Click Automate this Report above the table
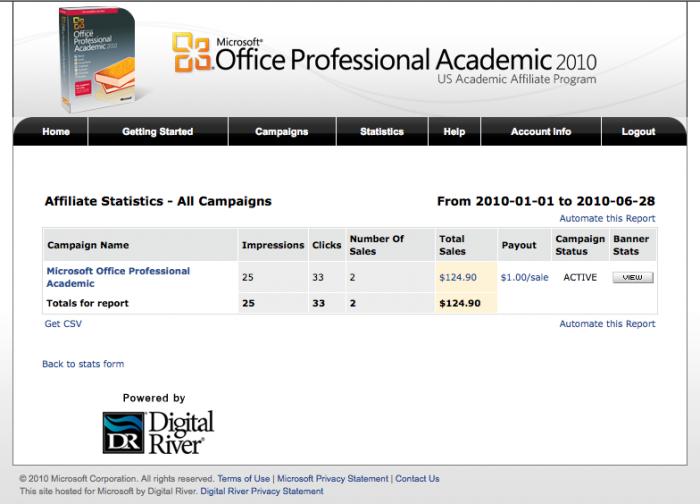This screenshot has width=700, height=504. point(607,218)
